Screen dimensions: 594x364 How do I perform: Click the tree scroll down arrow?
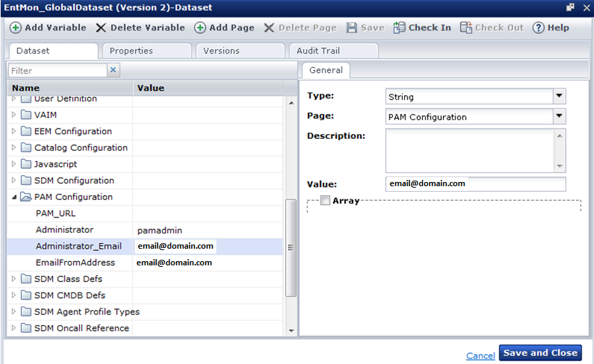[291, 331]
